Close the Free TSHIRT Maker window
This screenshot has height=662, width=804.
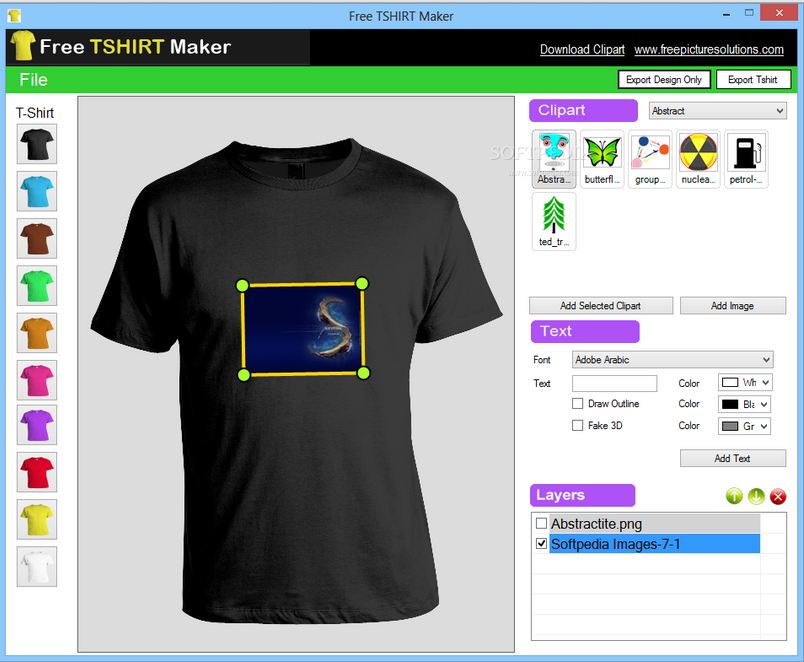pos(779,13)
